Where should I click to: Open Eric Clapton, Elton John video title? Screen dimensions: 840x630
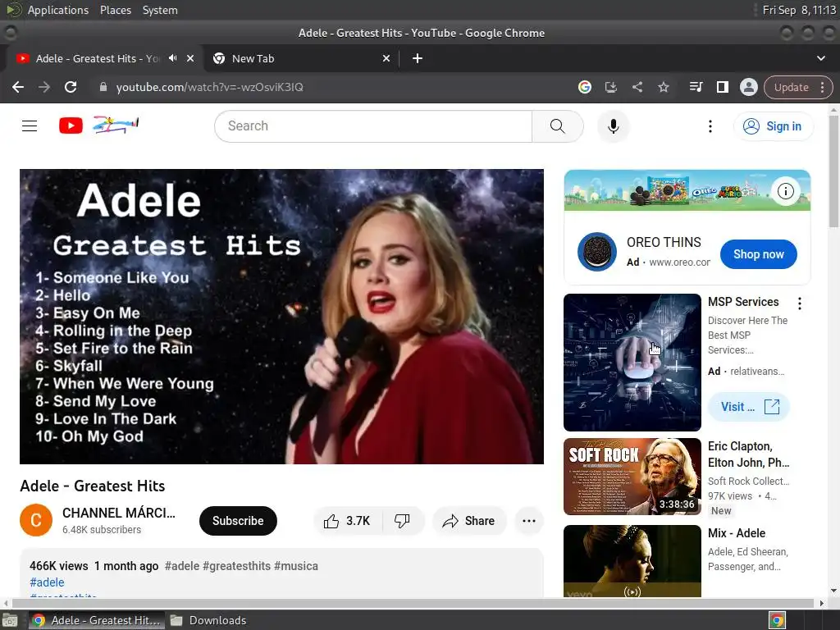748,454
